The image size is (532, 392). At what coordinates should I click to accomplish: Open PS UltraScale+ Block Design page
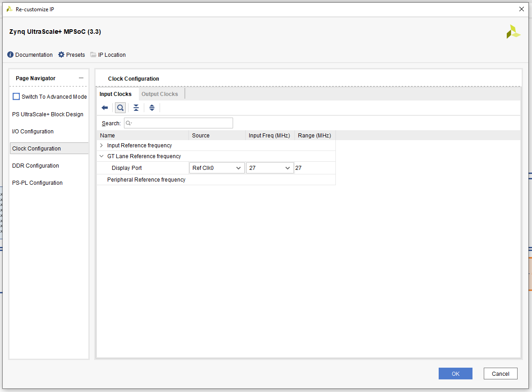pyautogui.click(x=48, y=114)
